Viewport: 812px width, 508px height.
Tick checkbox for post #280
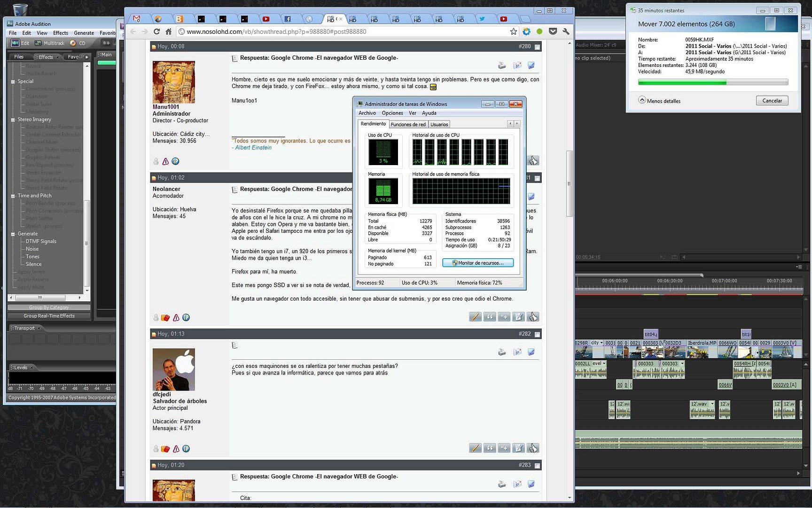[x=537, y=47]
